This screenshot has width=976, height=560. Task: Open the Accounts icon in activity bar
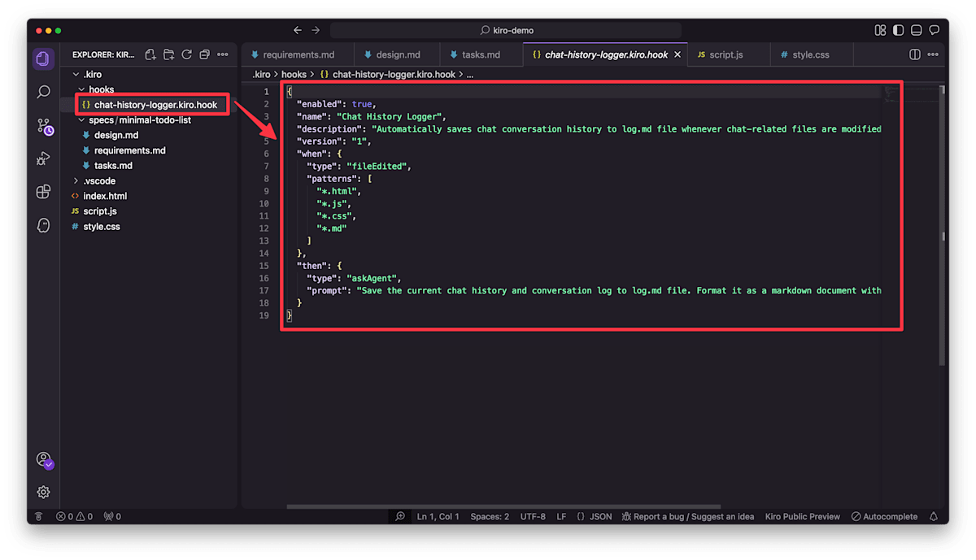click(x=45, y=460)
